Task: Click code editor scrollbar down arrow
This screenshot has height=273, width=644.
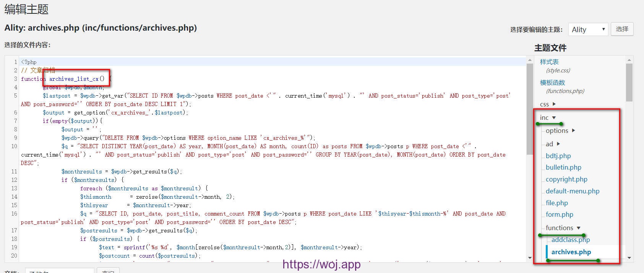Action: (530, 258)
